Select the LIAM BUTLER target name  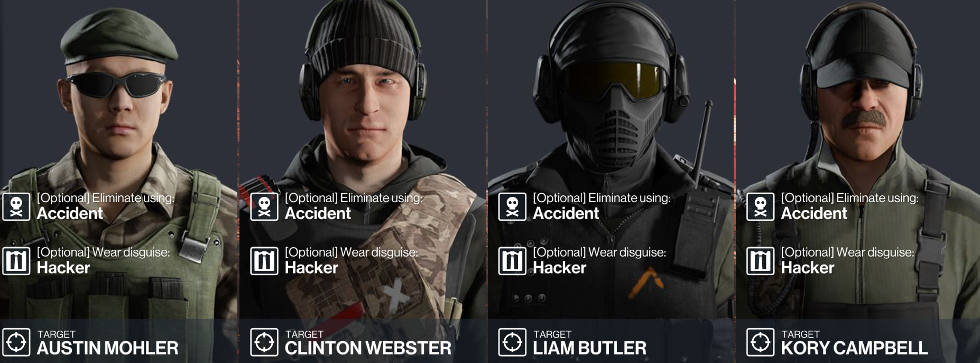point(589,348)
